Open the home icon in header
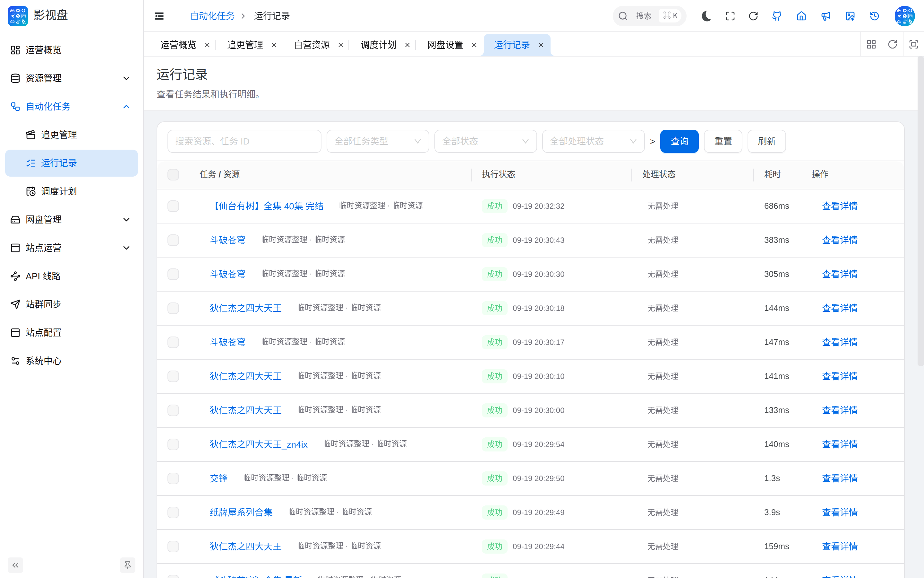924x578 pixels. 801,16
